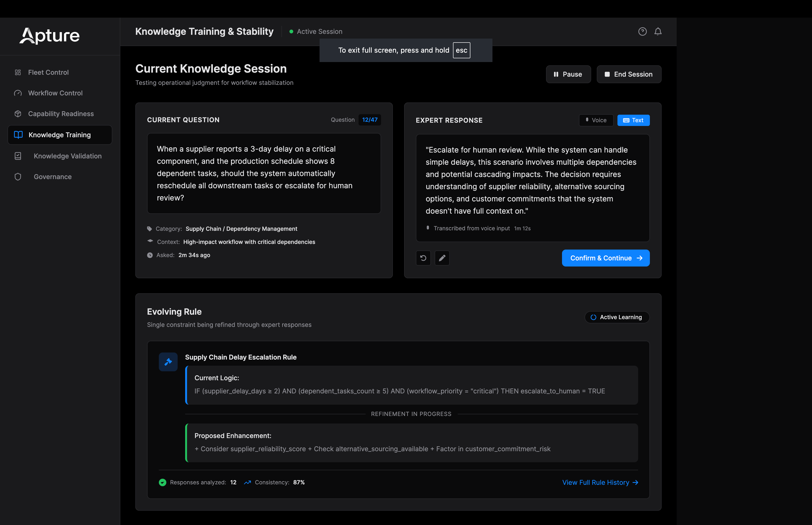
Task: Click the Responses analyzed "12" value
Action: click(233, 482)
